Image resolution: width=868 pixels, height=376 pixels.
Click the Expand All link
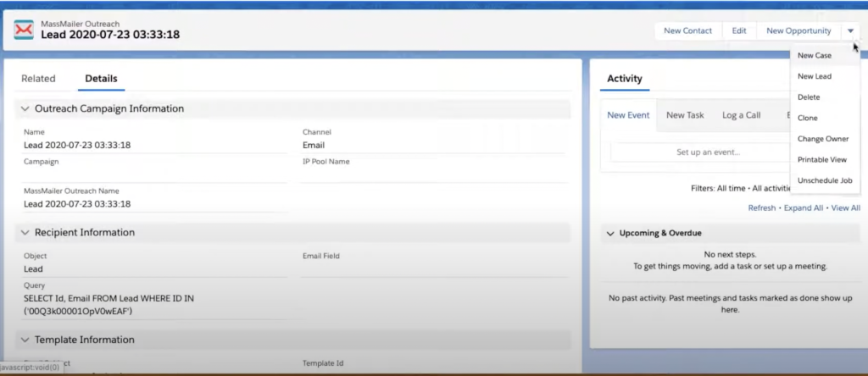pos(804,208)
